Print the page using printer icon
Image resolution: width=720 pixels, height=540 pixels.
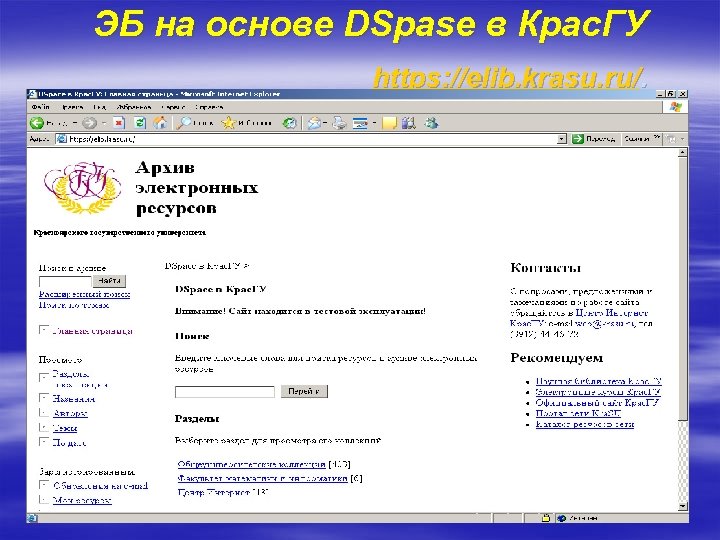(339, 123)
